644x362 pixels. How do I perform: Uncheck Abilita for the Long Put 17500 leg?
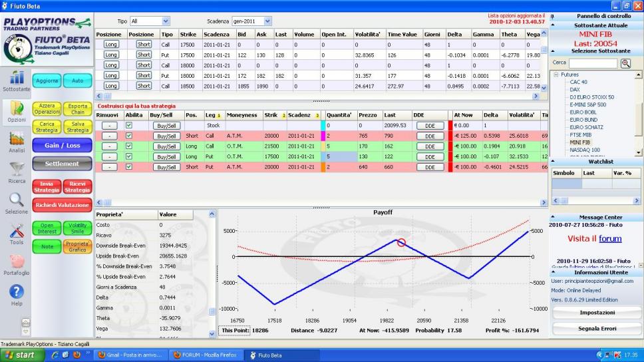coord(129,156)
